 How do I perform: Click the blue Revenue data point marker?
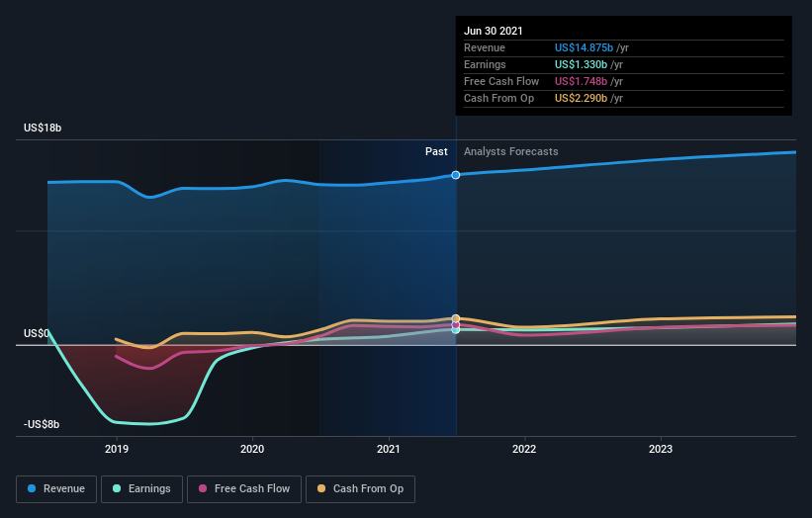click(456, 175)
